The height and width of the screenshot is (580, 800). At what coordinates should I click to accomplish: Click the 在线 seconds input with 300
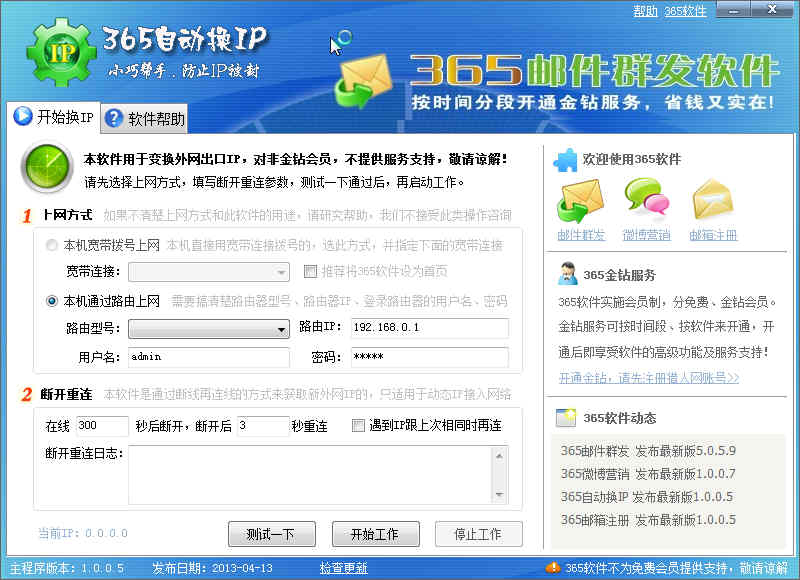(x=102, y=426)
